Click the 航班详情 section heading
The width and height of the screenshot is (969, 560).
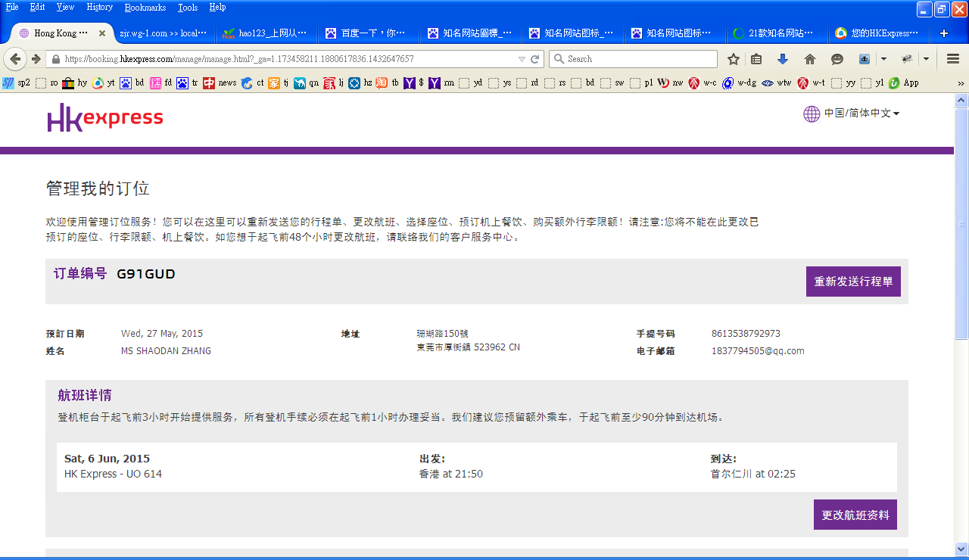tap(85, 396)
